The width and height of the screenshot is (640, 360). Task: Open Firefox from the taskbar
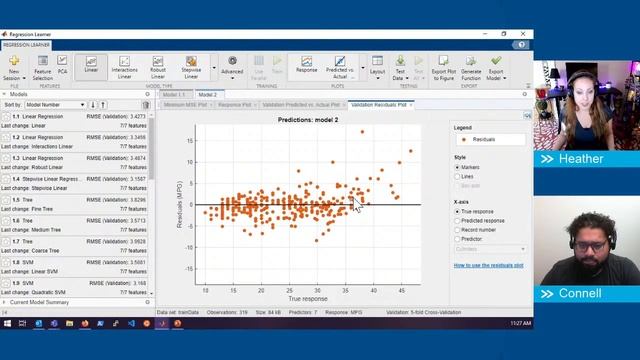[x=85, y=323]
